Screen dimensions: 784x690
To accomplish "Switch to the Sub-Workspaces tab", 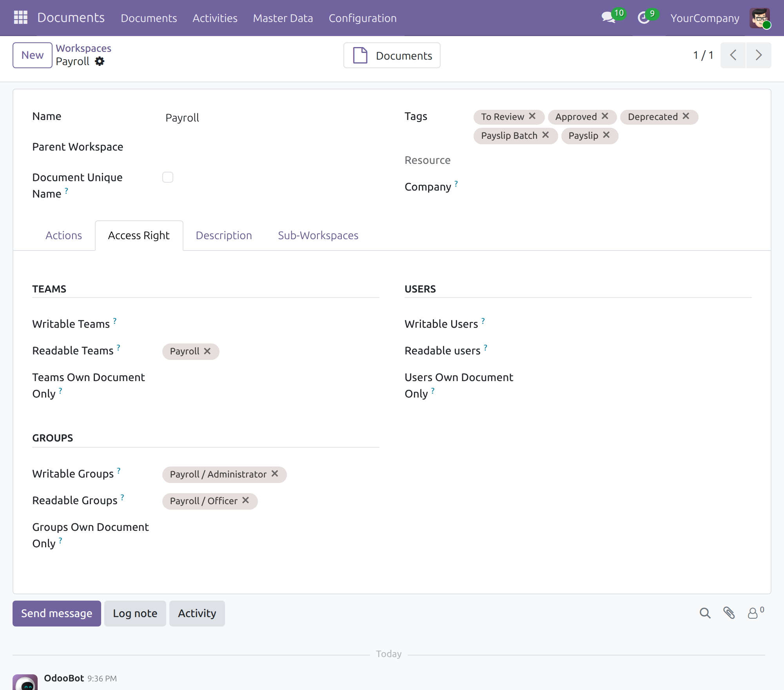I will 318,235.
